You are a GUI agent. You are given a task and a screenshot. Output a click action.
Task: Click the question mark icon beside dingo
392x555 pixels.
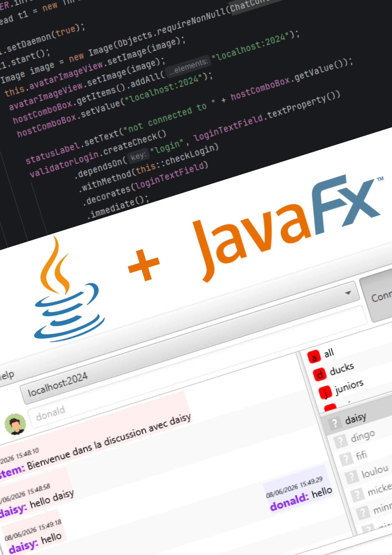point(340,441)
